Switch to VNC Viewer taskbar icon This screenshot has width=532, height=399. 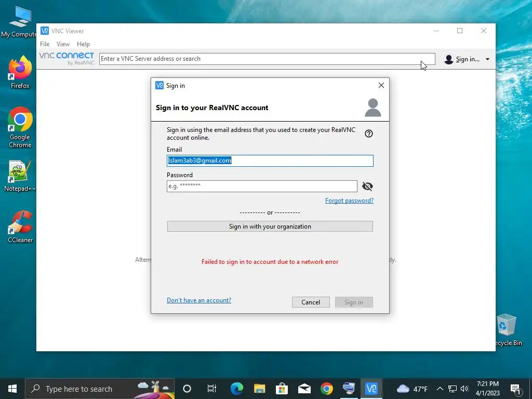371,389
